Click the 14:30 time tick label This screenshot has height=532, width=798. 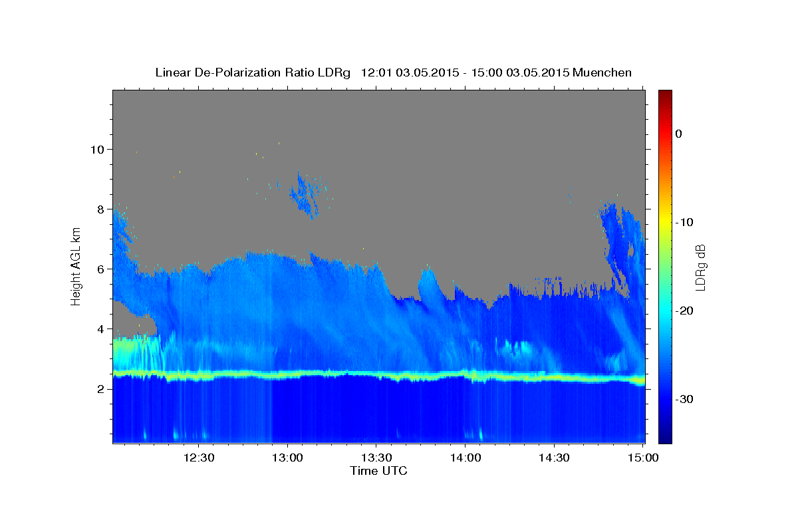tap(554, 458)
